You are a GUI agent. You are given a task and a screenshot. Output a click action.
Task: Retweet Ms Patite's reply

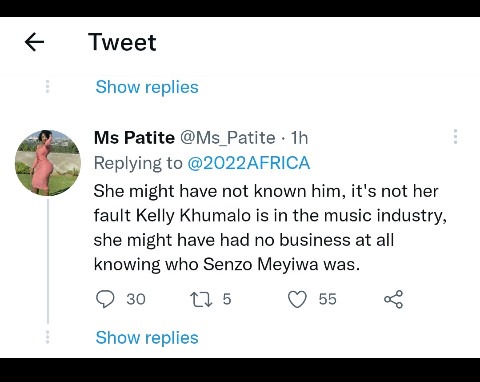point(201,299)
